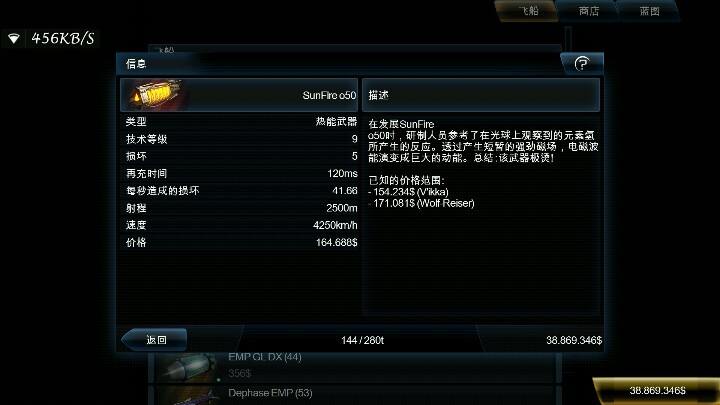720x405 pixels.
Task: Click the Wolf Reiser price range line
Action: pos(421,203)
